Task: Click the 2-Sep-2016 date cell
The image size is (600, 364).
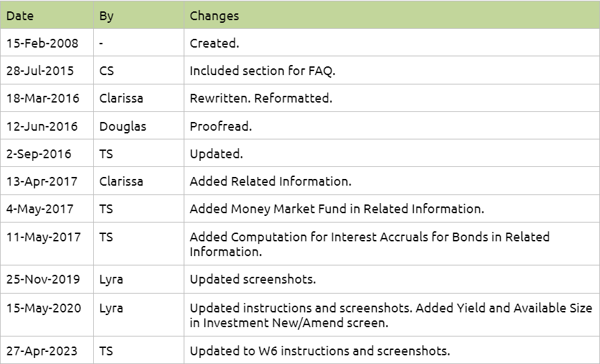Action: coord(47,154)
